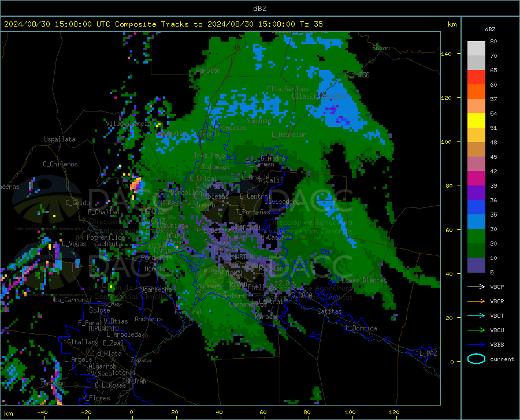
Task: Click the cyan 'current' ellipse legend icon
Action: (476, 359)
